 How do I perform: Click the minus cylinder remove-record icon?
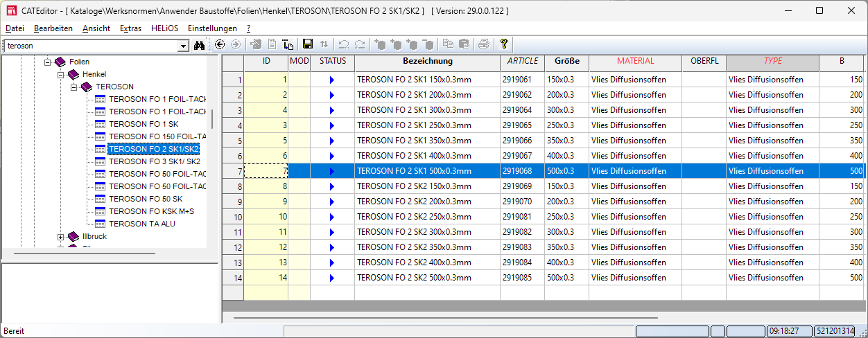coord(428,44)
